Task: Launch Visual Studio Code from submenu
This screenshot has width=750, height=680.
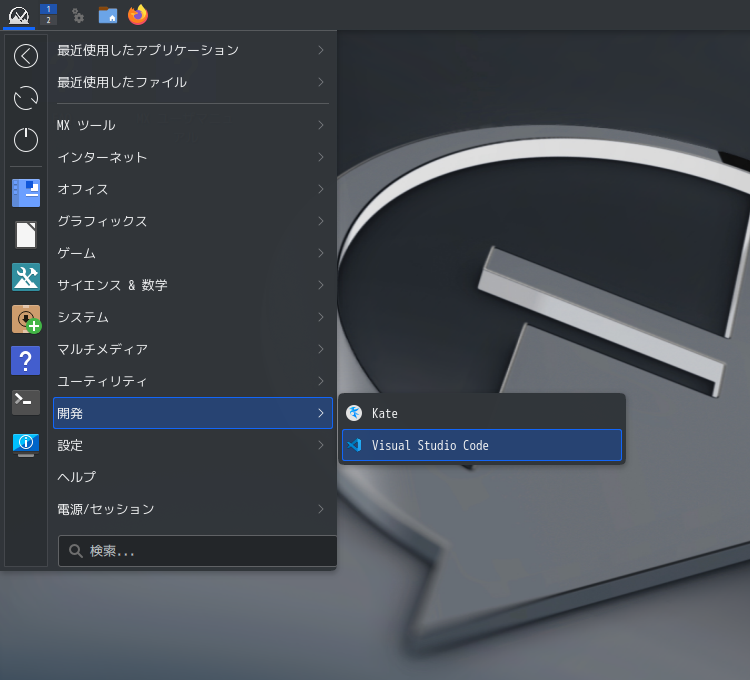Action: point(482,445)
